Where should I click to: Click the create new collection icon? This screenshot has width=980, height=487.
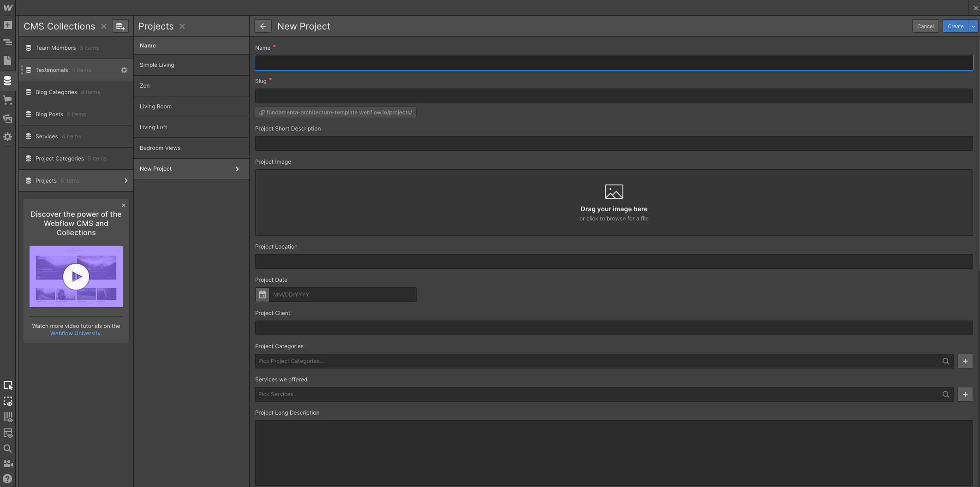click(x=120, y=26)
